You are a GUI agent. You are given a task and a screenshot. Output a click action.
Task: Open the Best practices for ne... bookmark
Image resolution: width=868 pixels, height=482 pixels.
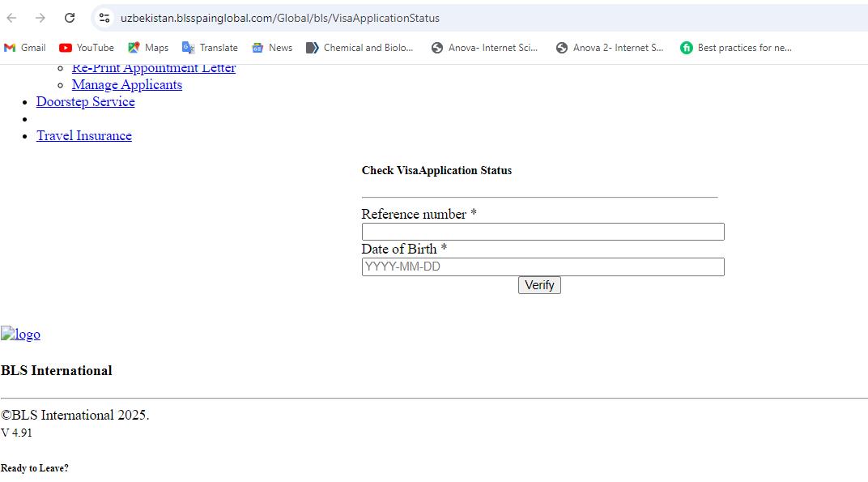[x=735, y=47]
